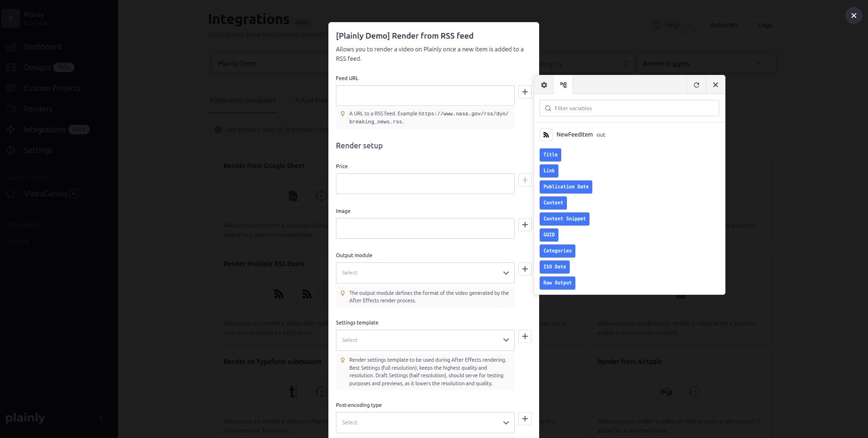Open the Help dropdown
Viewport: 868px width, 438px height.
point(672,25)
